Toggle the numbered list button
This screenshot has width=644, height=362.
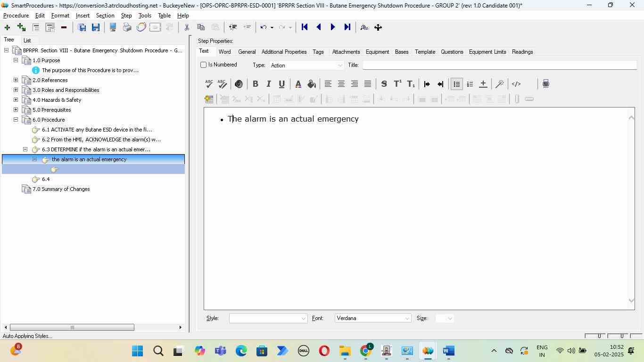(x=470, y=84)
